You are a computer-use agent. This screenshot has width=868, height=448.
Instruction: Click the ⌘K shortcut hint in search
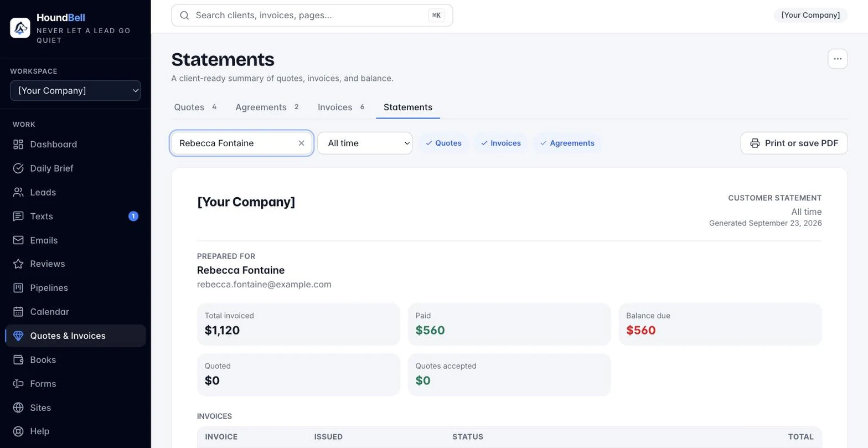[436, 16]
